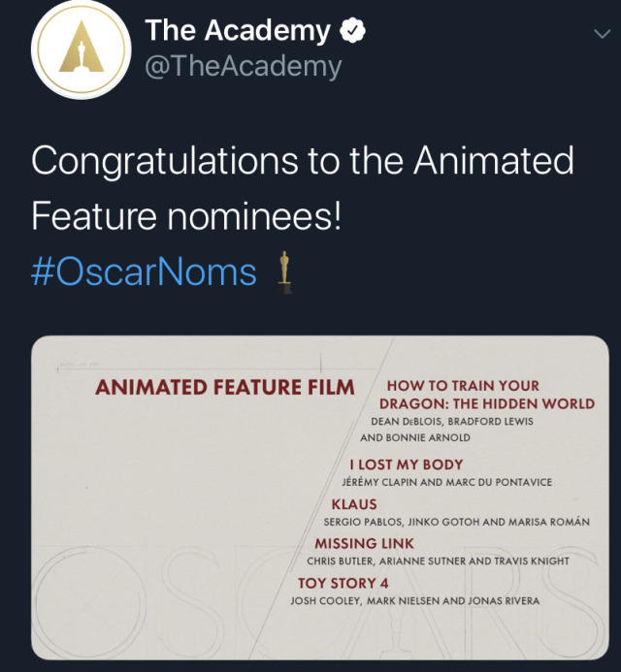Viewport: 621px width, 672px height.
Task: Click the Sergio Pablos credits line
Action: (456, 522)
